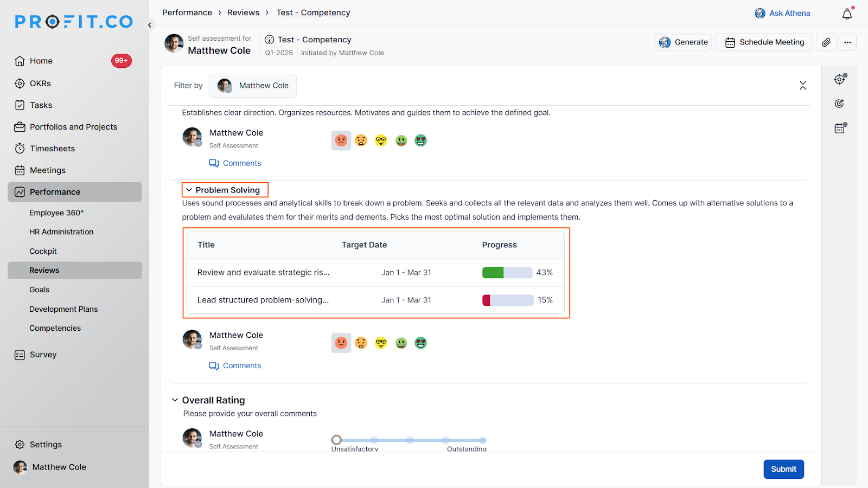The height and width of the screenshot is (488, 868).
Task: Click the Unsatisfactory point on rating slider
Action: tap(336, 440)
